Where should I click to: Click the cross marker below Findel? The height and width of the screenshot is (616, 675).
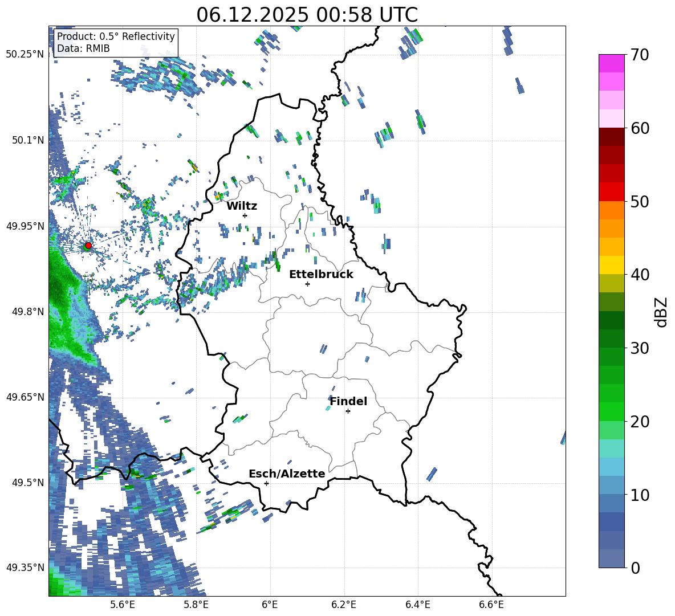[348, 411]
